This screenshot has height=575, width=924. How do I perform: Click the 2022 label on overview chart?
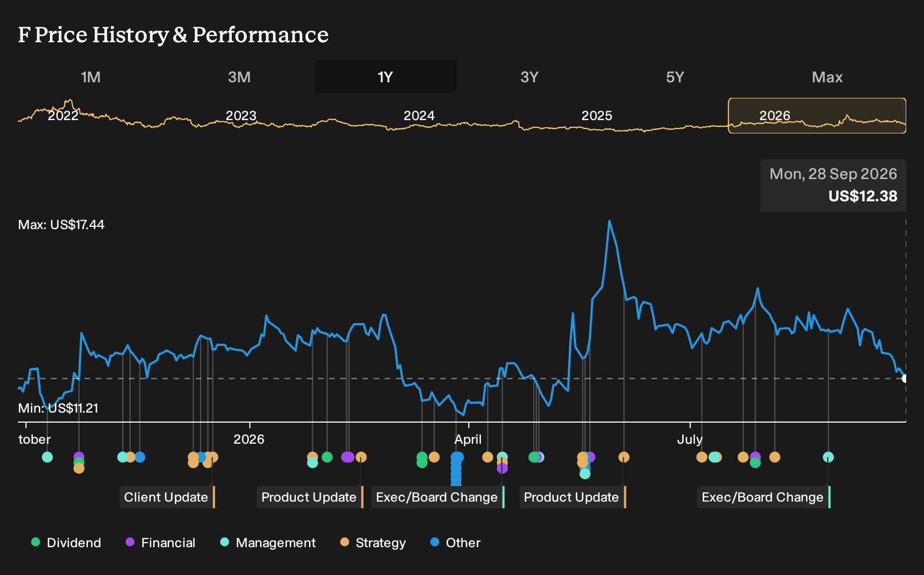pyautogui.click(x=63, y=116)
